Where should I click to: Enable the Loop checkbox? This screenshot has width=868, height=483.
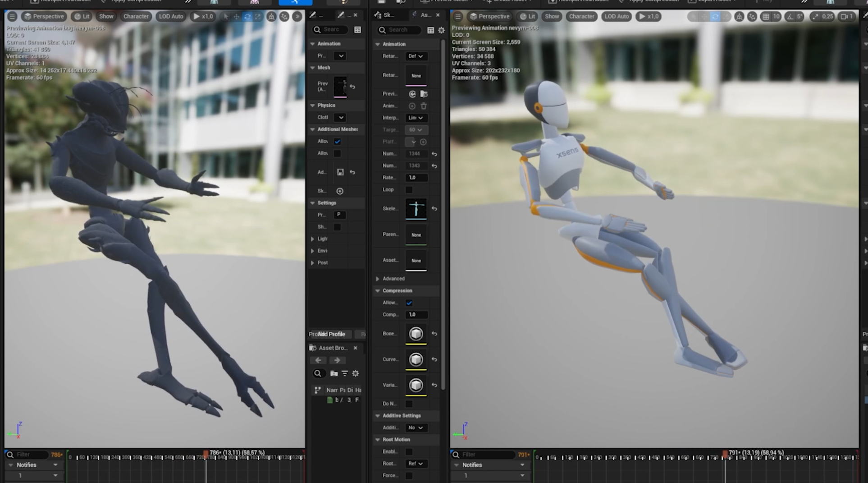[x=409, y=190]
